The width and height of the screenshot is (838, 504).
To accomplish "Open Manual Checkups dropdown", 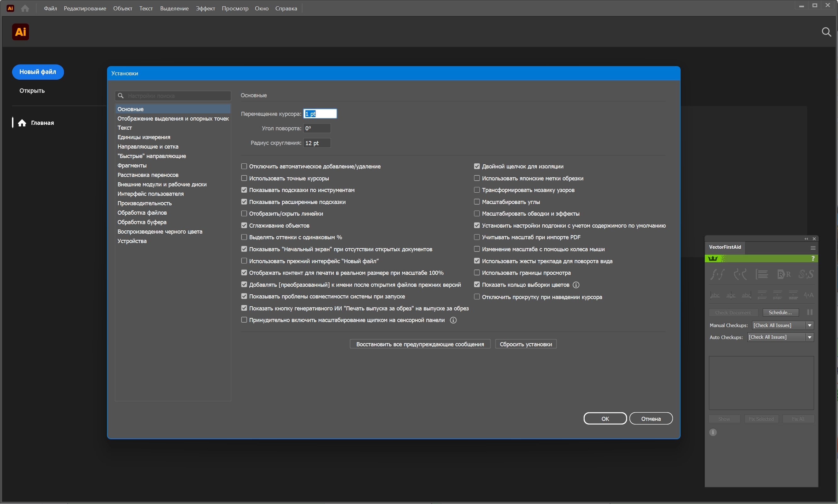I will pos(783,326).
